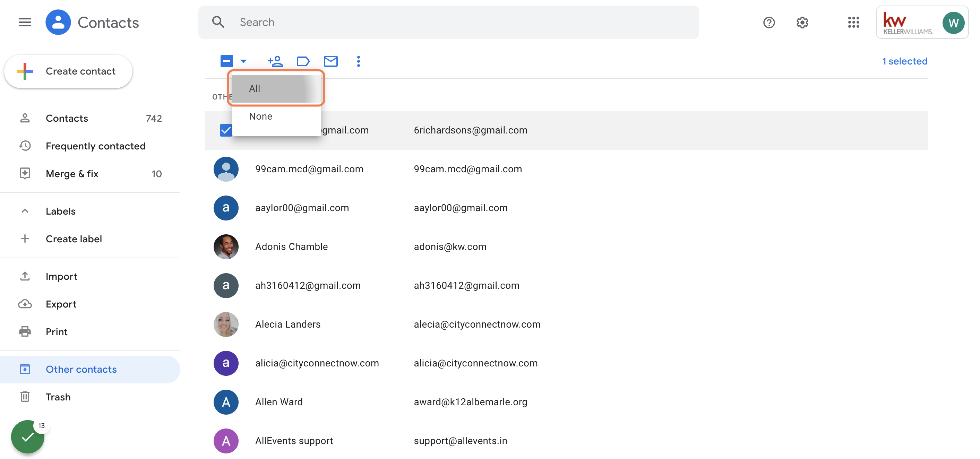Open the manage labels icon
Screen dimensions: 980x459
(303, 61)
